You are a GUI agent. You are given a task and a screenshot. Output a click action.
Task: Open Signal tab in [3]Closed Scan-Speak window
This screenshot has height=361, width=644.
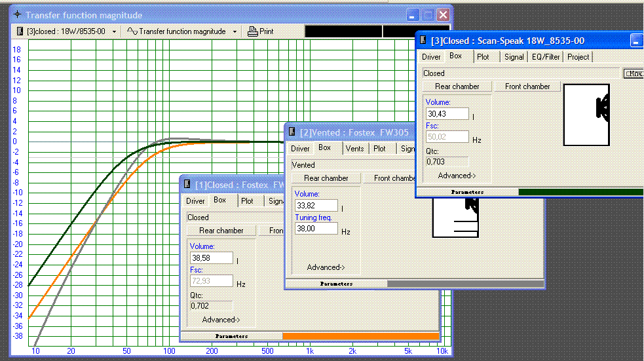tap(514, 57)
